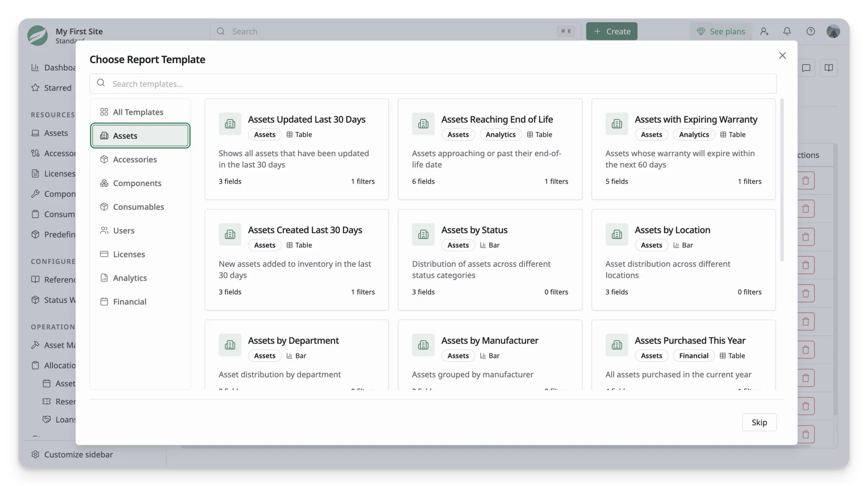Select the All Templates category

pyautogui.click(x=140, y=112)
